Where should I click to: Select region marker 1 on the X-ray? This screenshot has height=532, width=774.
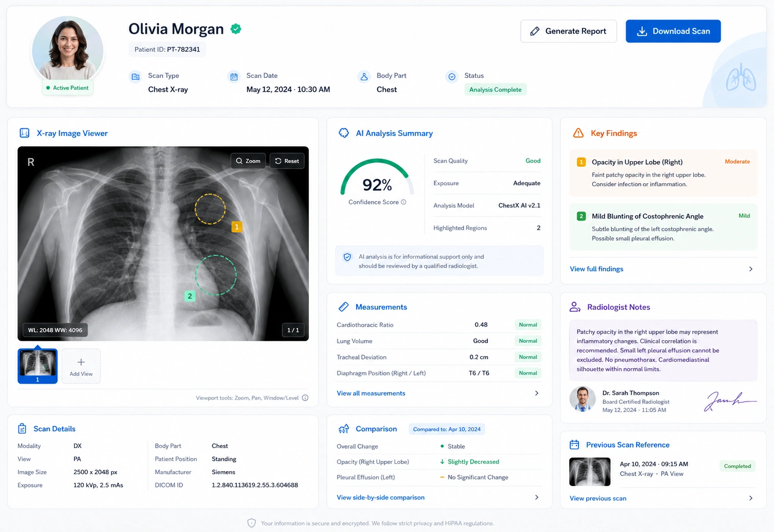(x=236, y=227)
